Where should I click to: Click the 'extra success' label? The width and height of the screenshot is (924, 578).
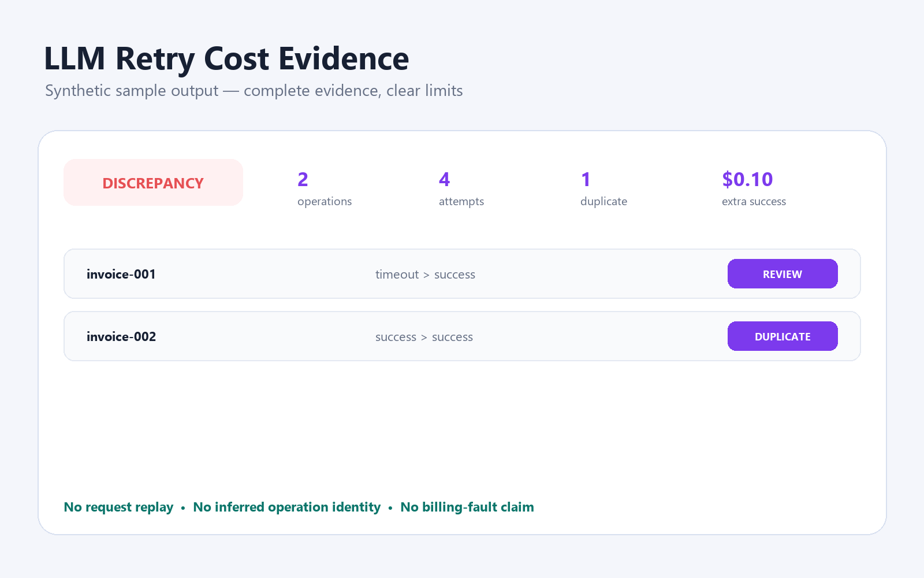pos(754,202)
